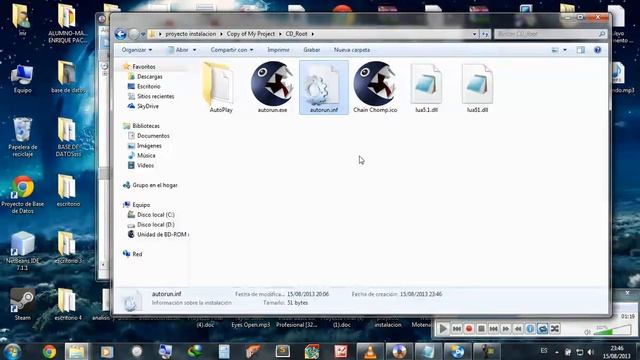Open the Compartir con menu

pyautogui.click(x=232, y=50)
